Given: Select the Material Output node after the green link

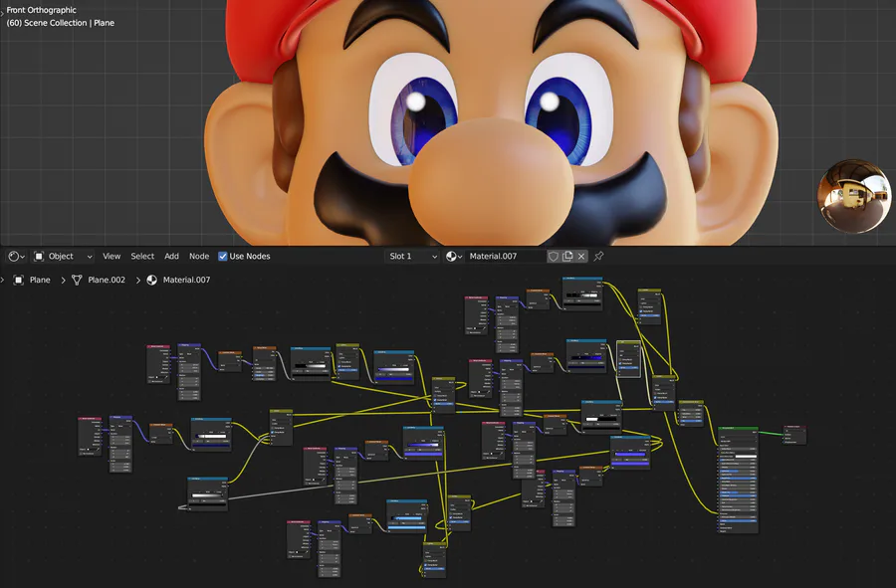Looking at the screenshot, I should [x=794, y=435].
